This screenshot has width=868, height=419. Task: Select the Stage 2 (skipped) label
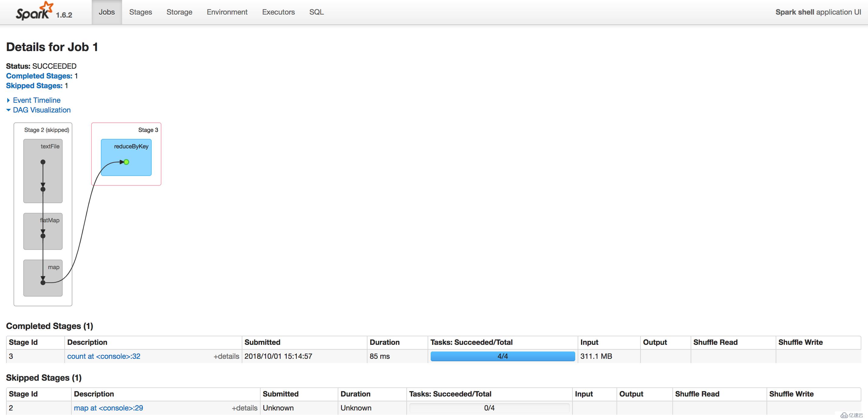46,130
